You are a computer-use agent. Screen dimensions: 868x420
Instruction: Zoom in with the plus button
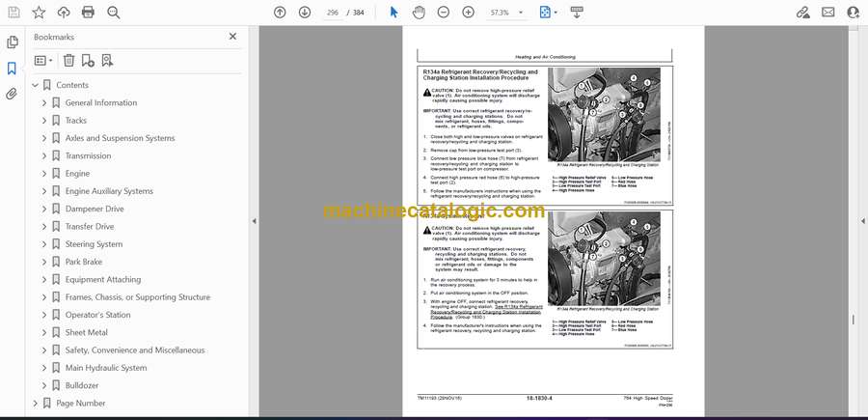tap(469, 13)
